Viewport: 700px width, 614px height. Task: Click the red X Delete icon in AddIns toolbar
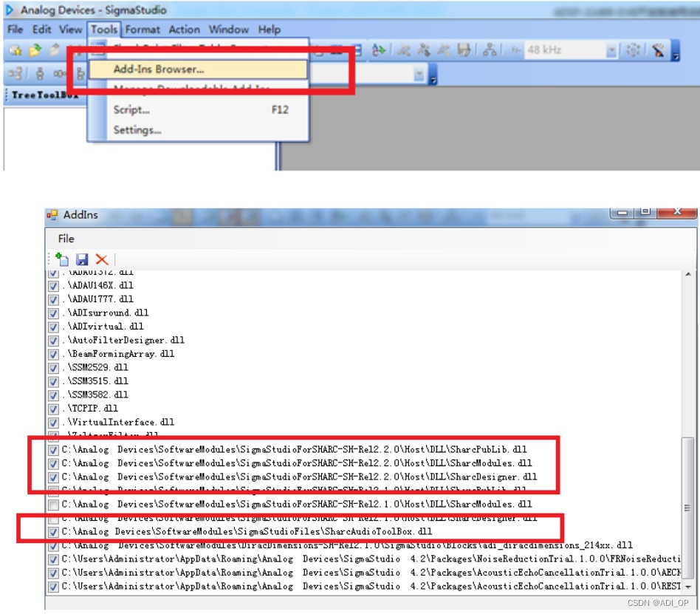tap(102, 259)
